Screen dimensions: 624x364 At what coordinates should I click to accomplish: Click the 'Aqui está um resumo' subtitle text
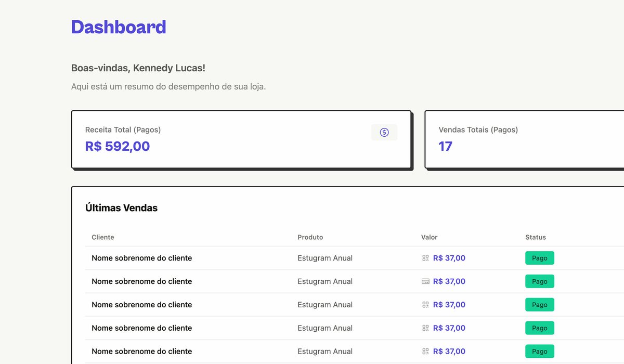tap(168, 86)
